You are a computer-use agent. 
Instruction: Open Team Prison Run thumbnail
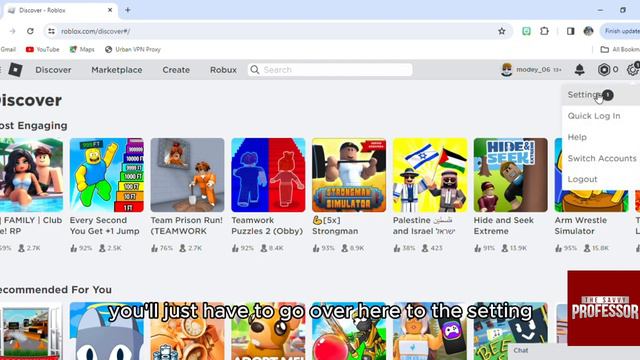(x=187, y=175)
